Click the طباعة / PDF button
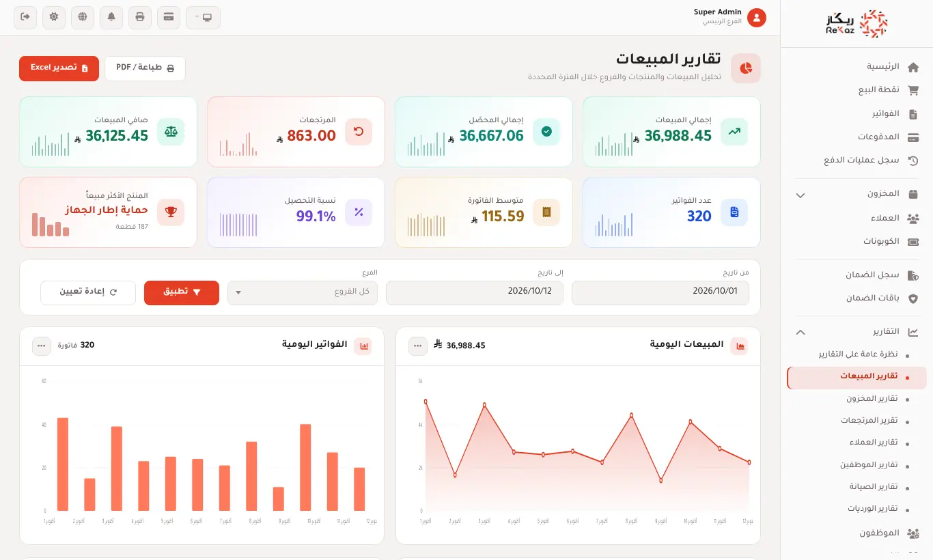Image resolution: width=933 pixels, height=560 pixels. [x=145, y=68]
